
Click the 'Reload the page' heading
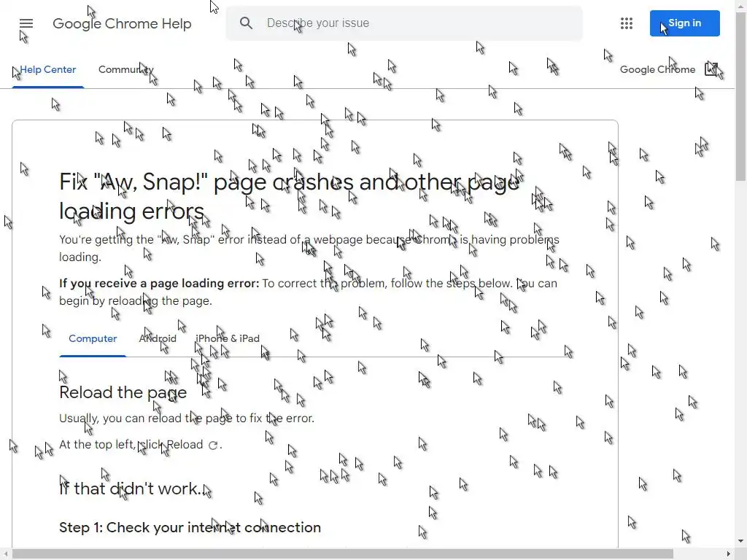tap(123, 392)
